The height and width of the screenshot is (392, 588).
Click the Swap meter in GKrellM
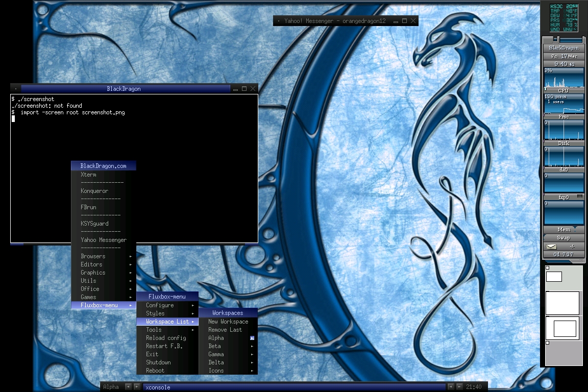[563, 238]
